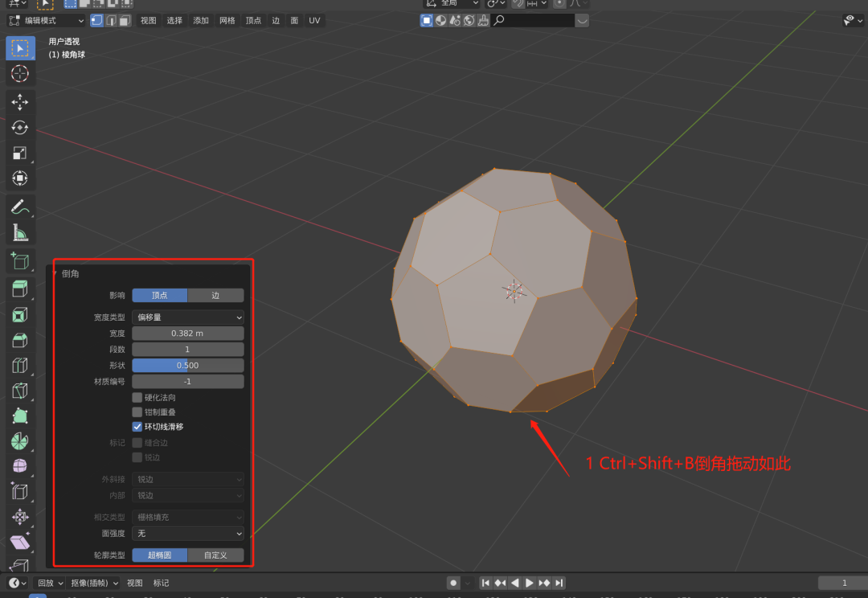868x598 pixels.
Task: Click the magnifier search icon in header
Action: click(x=499, y=20)
